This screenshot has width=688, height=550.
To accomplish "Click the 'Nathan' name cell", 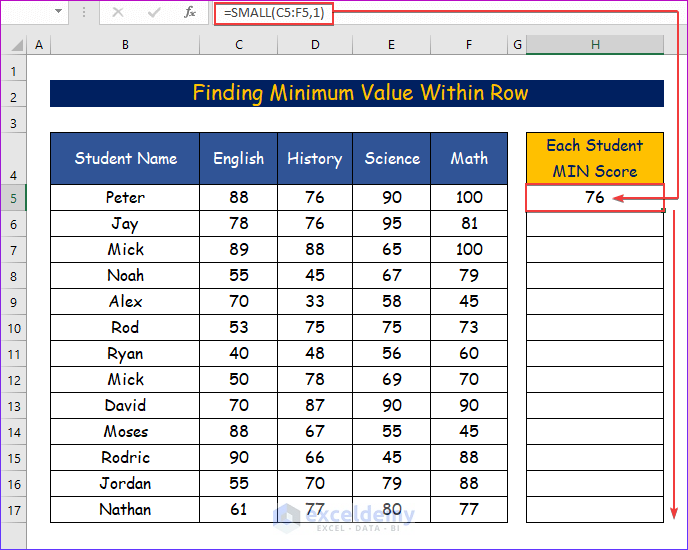I will (125, 509).
